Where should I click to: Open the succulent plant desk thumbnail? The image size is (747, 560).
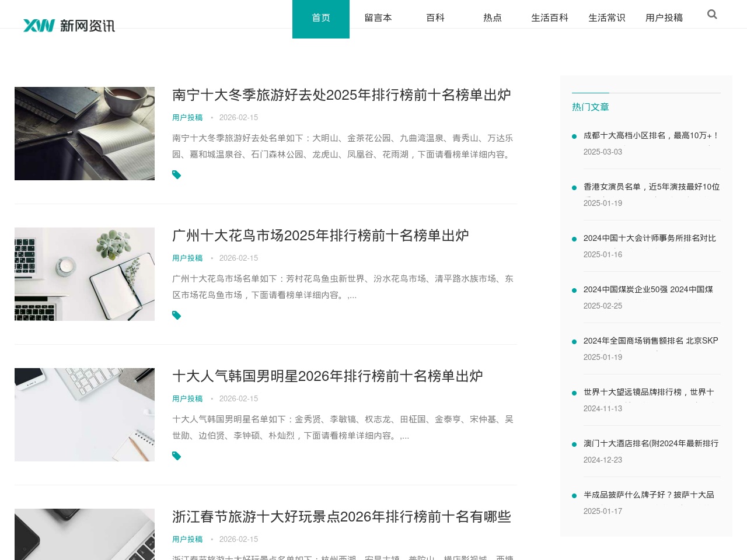85,274
